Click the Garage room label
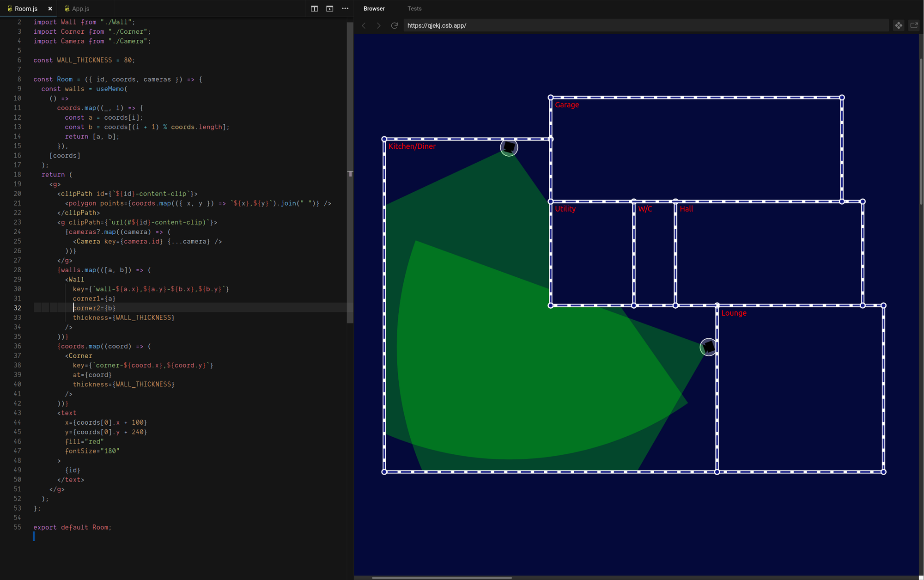The height and width of the screenshot is (580, 924). [x=567, y=105]
